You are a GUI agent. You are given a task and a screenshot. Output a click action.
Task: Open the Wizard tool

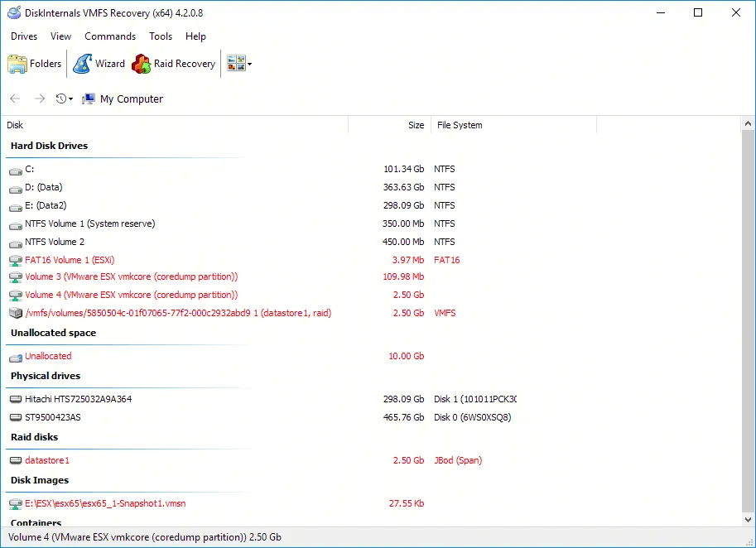pyautogui.click(x=99, y=63)
